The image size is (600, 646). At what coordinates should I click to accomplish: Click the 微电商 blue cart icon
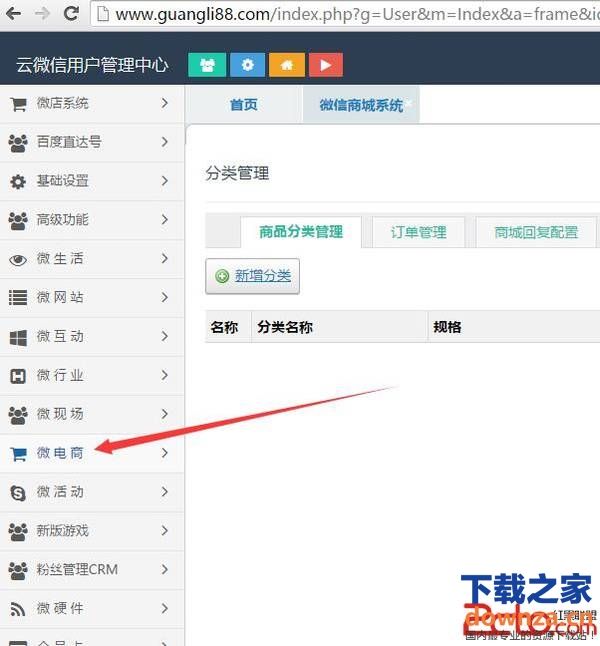tap(19, 454)
